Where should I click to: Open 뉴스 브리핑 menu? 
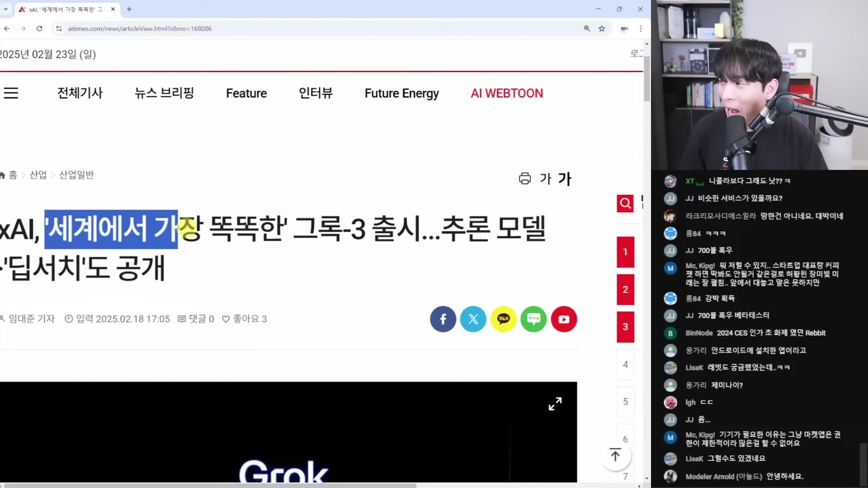(164, 93)
